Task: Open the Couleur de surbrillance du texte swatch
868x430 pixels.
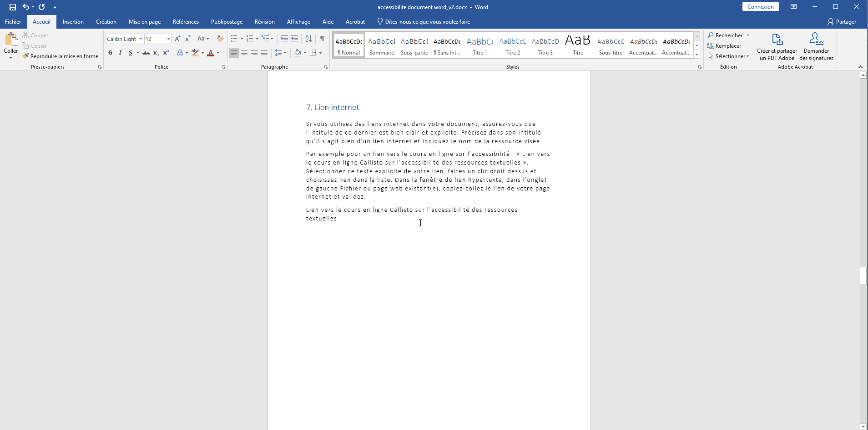Action: click(x=196, y=53)
